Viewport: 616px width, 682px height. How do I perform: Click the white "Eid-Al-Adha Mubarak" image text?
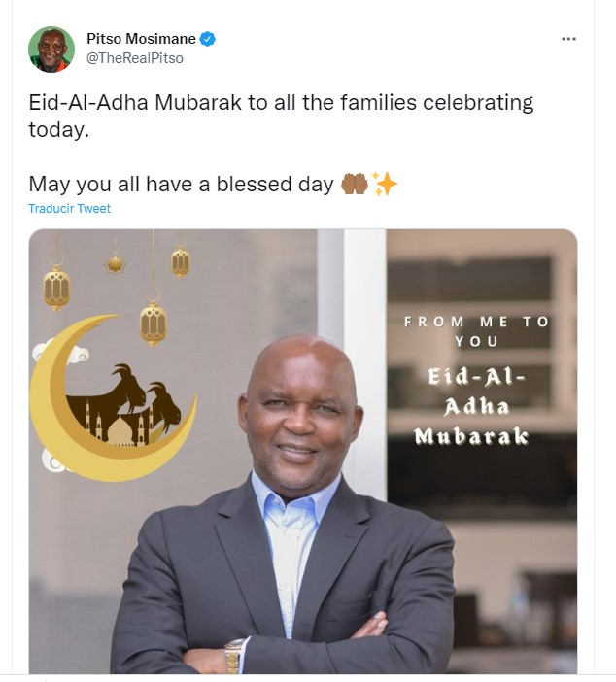(472, 407)
